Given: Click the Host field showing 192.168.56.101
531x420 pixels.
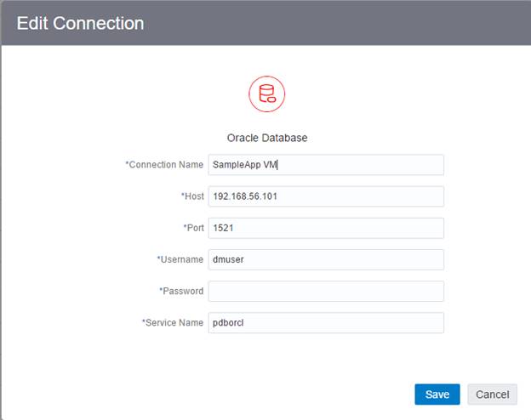Looking at the screenshot, I should [326, 196].
